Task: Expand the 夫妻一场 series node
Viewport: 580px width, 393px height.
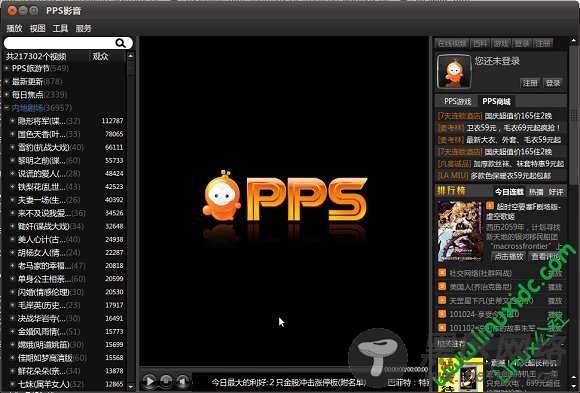Action: click(13, 200)
